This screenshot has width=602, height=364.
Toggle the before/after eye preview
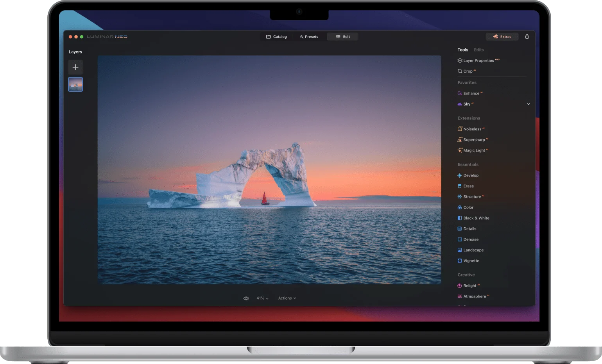[246, 298]
